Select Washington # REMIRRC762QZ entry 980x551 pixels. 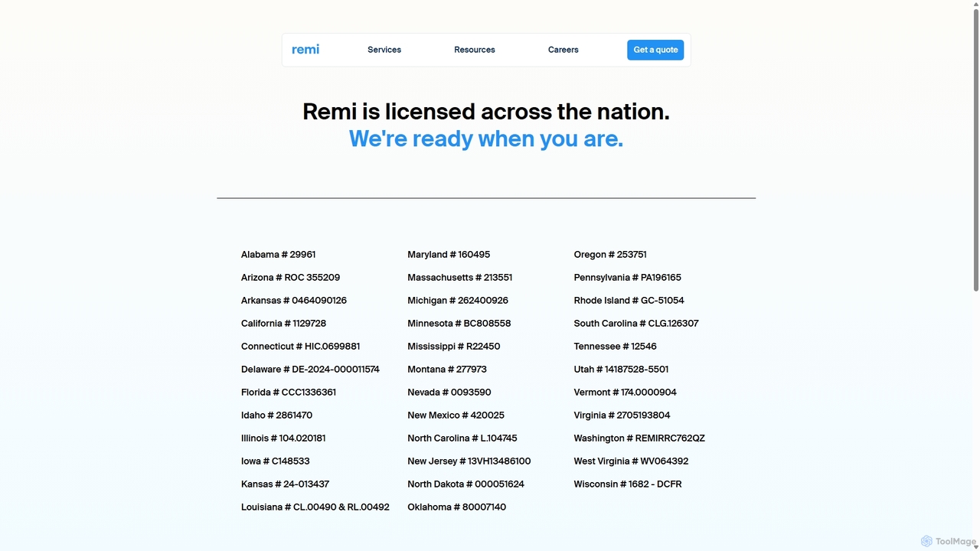639,439
